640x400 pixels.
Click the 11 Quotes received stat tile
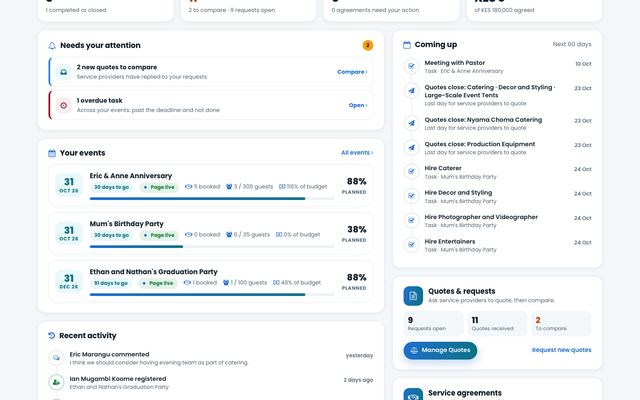[497, 324]
